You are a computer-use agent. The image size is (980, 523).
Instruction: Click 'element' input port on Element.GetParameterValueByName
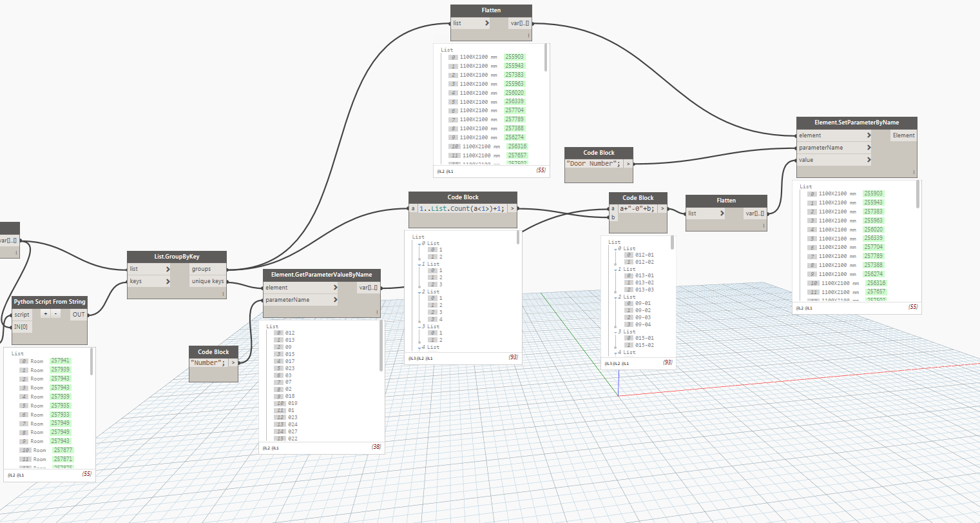[x=301, y=288]
